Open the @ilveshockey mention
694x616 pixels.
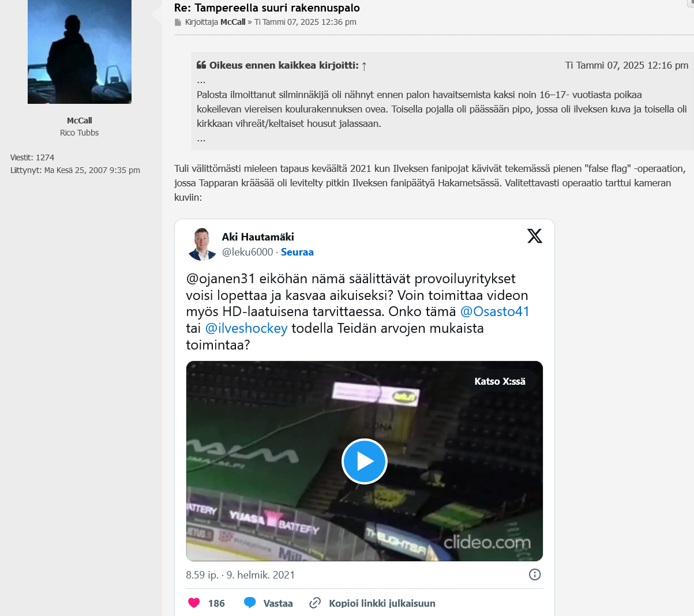pyautogui.click(x=246, y=328)
